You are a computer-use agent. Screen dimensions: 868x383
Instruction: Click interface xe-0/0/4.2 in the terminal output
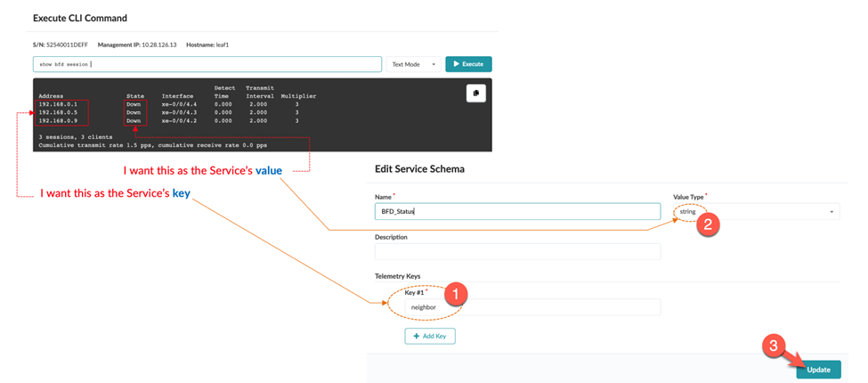pos(179,121)
